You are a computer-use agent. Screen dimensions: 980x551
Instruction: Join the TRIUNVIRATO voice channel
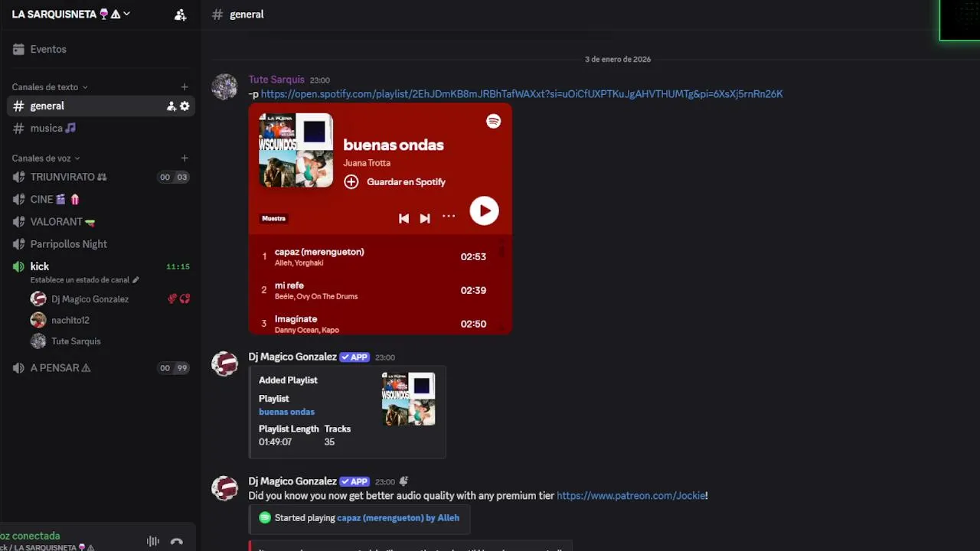(100, 177)
